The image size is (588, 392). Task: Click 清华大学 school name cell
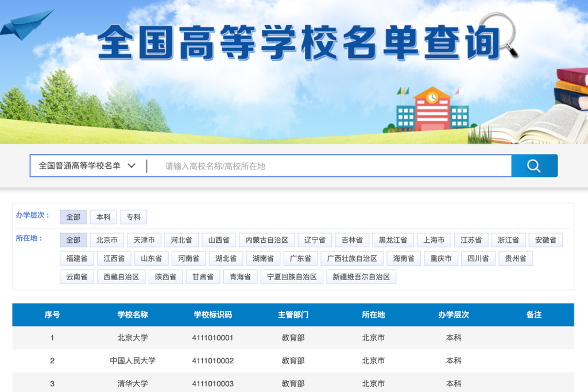coord(133,383)
